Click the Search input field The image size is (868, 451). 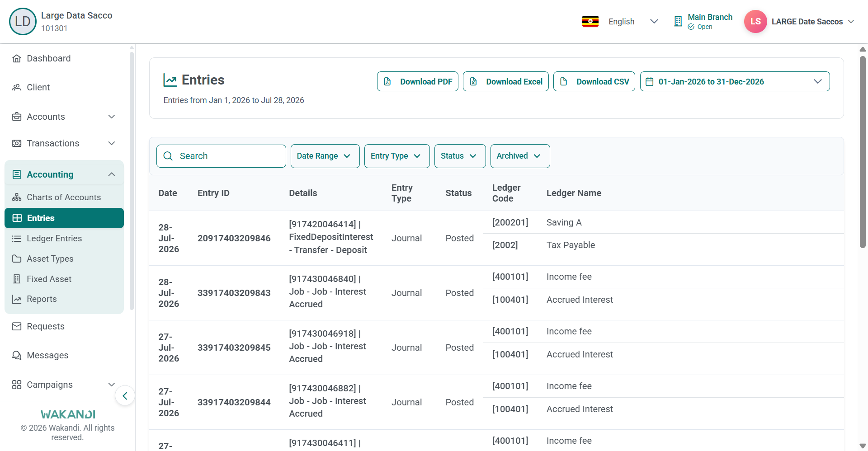point(221,156)
